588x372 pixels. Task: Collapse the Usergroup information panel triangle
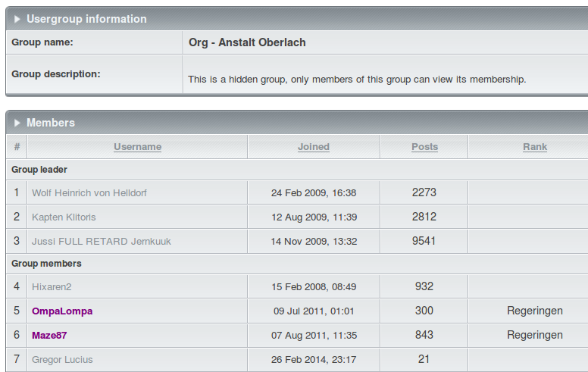[17, 19]
